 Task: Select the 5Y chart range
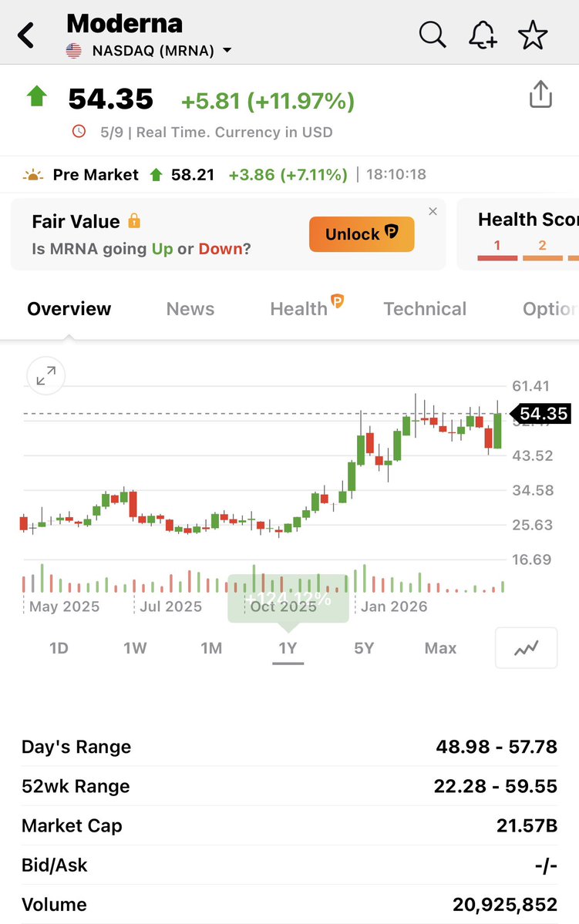click(364, 648)
